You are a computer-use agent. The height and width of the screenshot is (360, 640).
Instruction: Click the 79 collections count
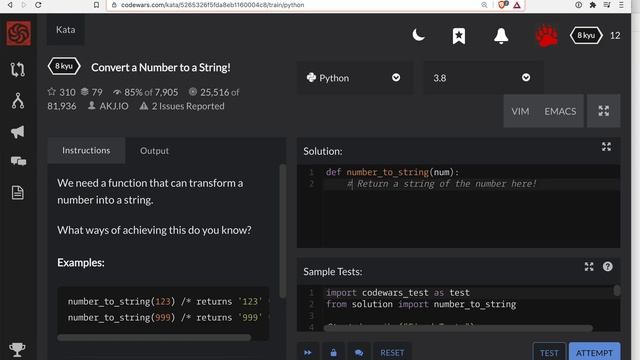click(91, 92)
